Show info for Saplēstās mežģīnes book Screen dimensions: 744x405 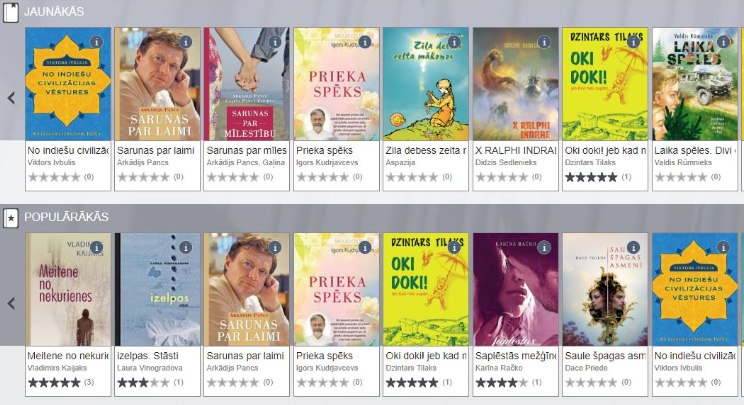point(544,248)
